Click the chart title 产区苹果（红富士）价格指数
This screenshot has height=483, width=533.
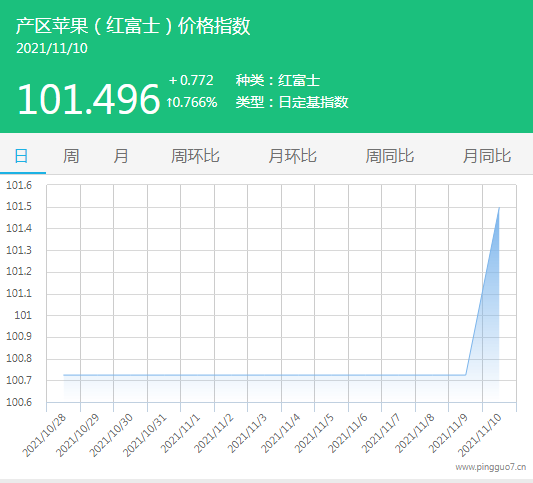[x=133, y=26]
